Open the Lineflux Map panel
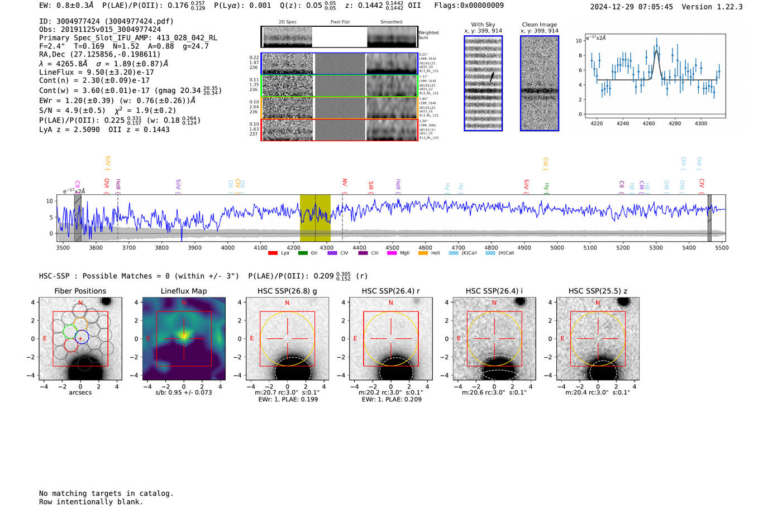The height and width of the screenshot is (532, 782). coord(184,339)
